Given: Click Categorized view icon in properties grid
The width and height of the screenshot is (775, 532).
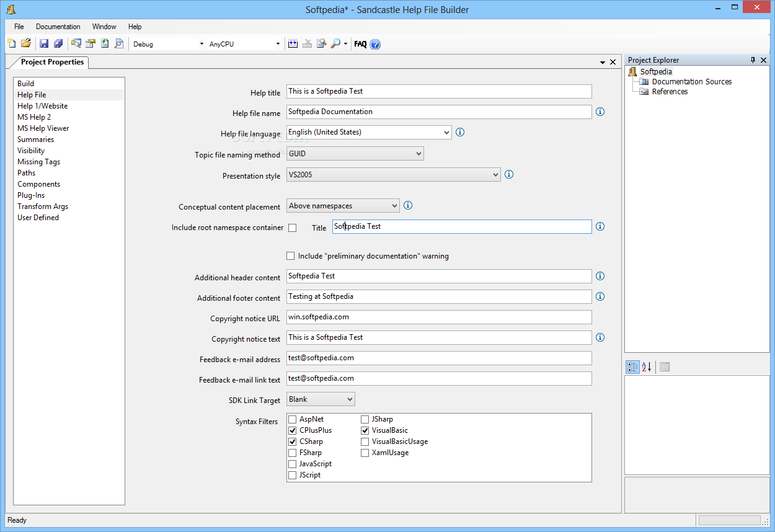Looking at the screenshot, I should point(632,367).
